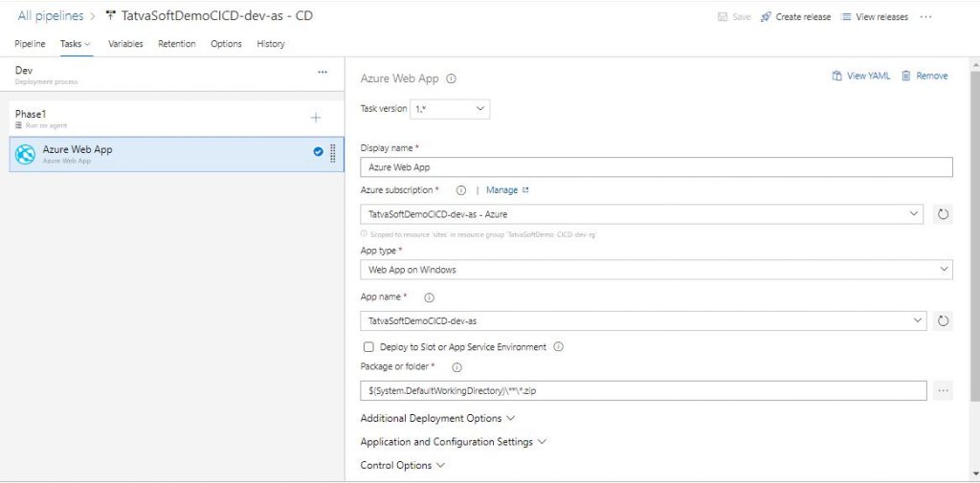Open the Tasks tab dropdown arrow
The height and width of the screenshot is (483, 980).
point(87,44)
